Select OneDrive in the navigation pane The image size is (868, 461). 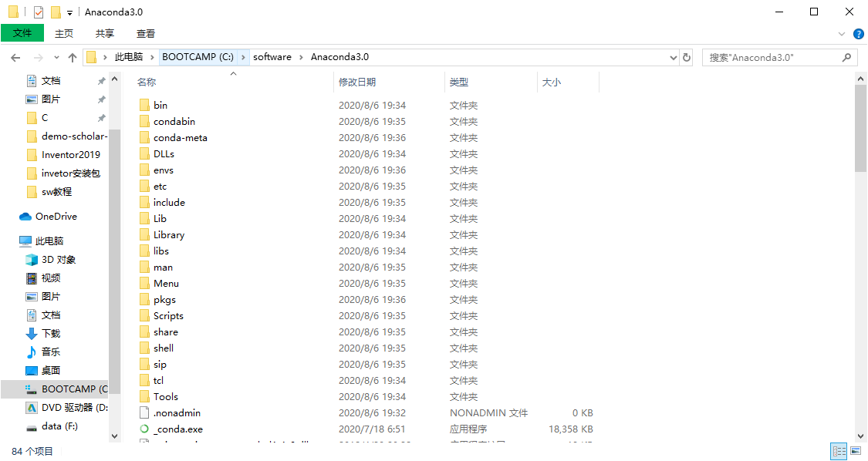click(x=56, y=217)
